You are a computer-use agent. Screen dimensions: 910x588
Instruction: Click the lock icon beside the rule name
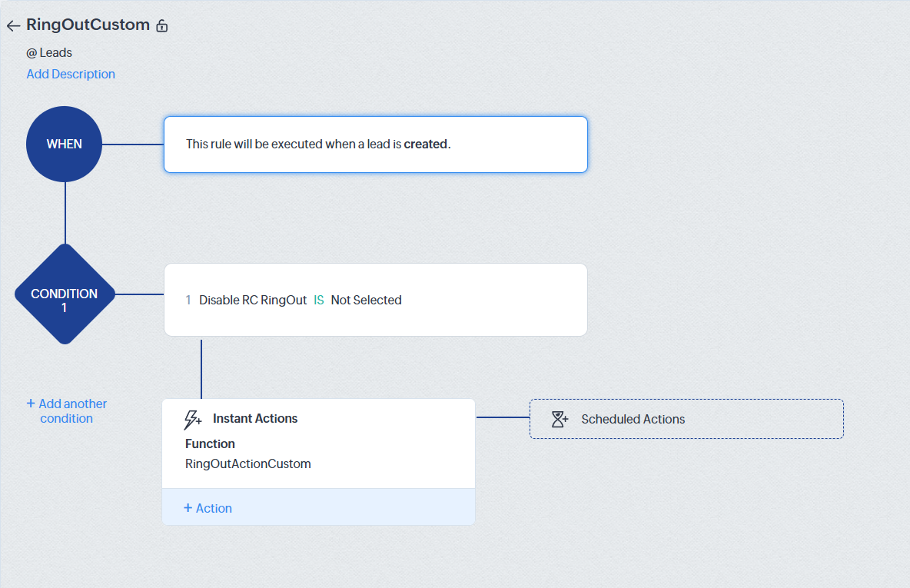(x=162, y=25)
